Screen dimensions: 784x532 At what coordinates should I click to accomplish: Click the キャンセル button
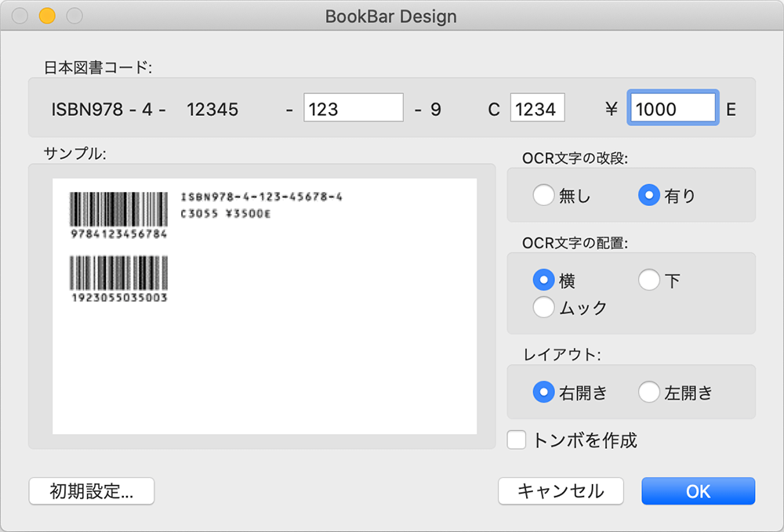(x=561, y=491)
